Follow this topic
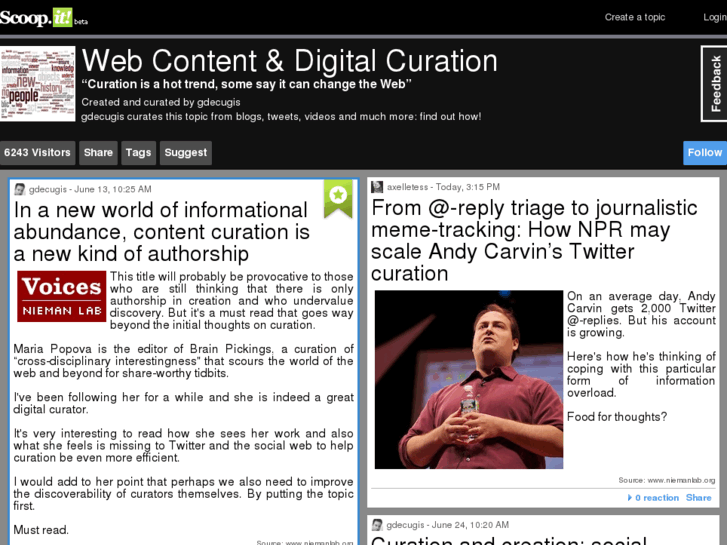Screen dimensions: 727x545 [705, 153]
